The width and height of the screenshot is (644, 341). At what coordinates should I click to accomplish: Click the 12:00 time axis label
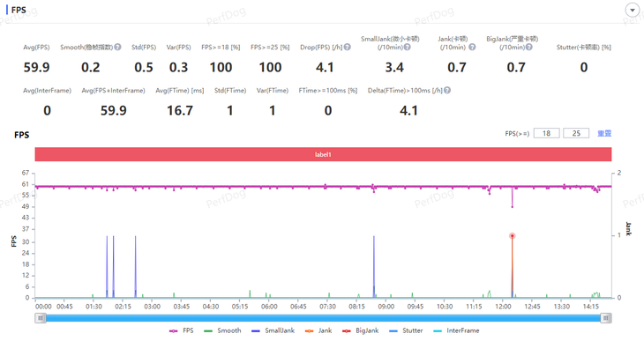(x=503, y=307)
